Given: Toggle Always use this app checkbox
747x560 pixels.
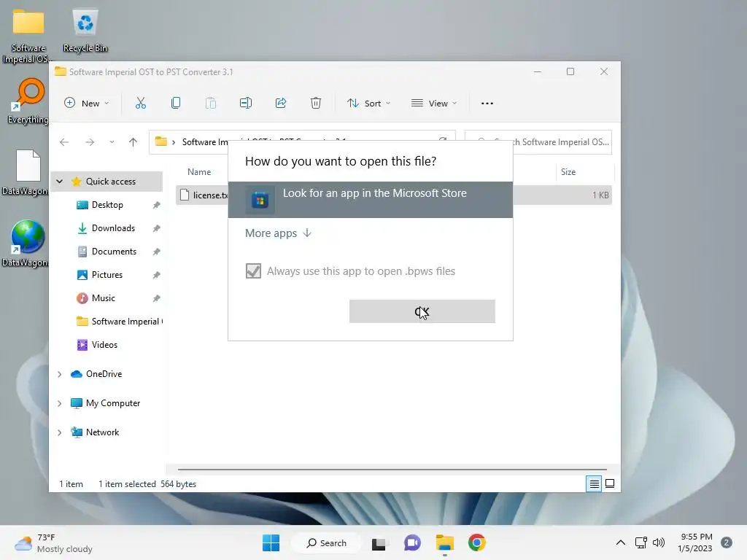Looking at the screenshot, I should [253, 271].
